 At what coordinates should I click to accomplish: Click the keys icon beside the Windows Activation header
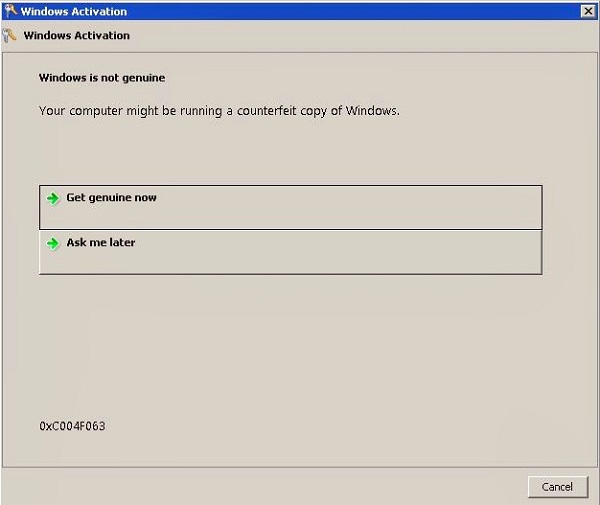point(11,35)
